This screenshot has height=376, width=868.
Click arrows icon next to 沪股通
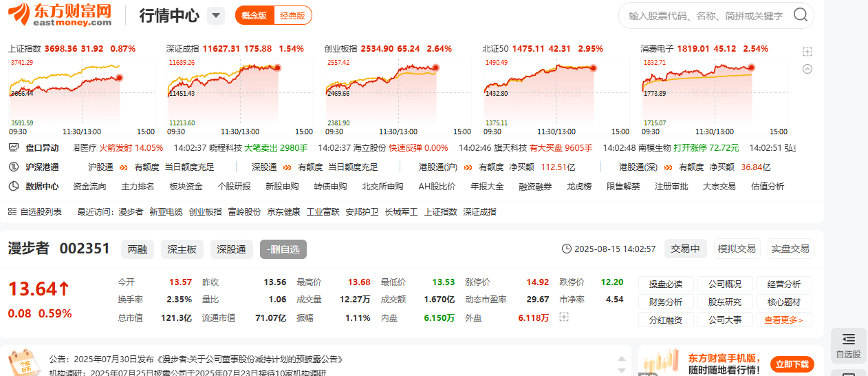pyautogui.click(x=124, y=167)
